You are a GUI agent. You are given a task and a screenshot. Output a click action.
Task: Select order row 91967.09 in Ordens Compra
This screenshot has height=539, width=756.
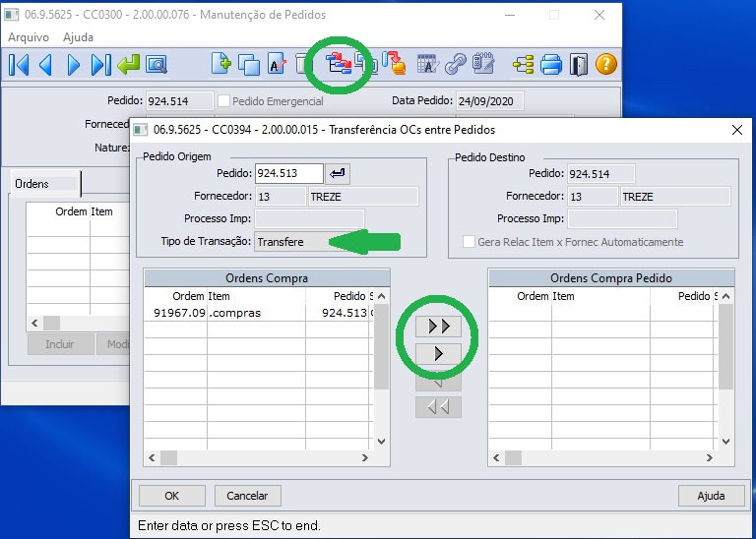coord(259,313)
